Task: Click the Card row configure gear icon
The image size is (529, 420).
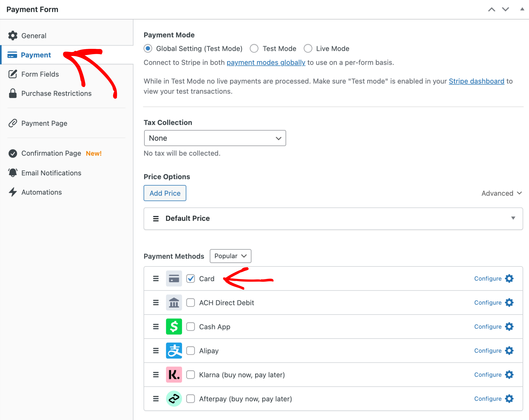Action: 509,279
